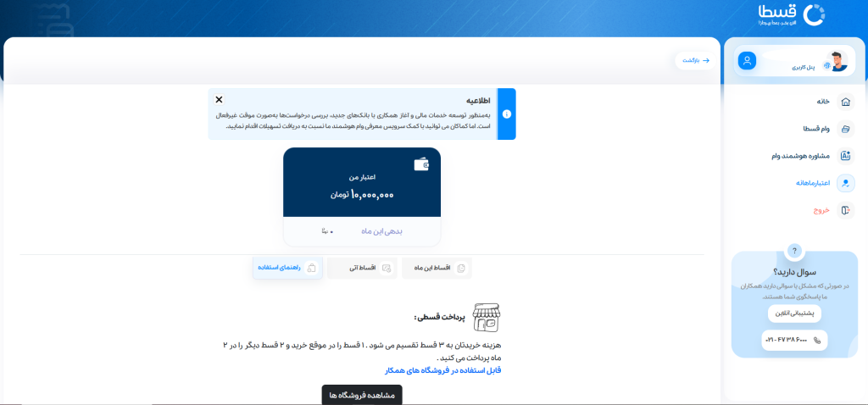Switch to the اقساط این ماه tab
868x405 pixels.
437,269
